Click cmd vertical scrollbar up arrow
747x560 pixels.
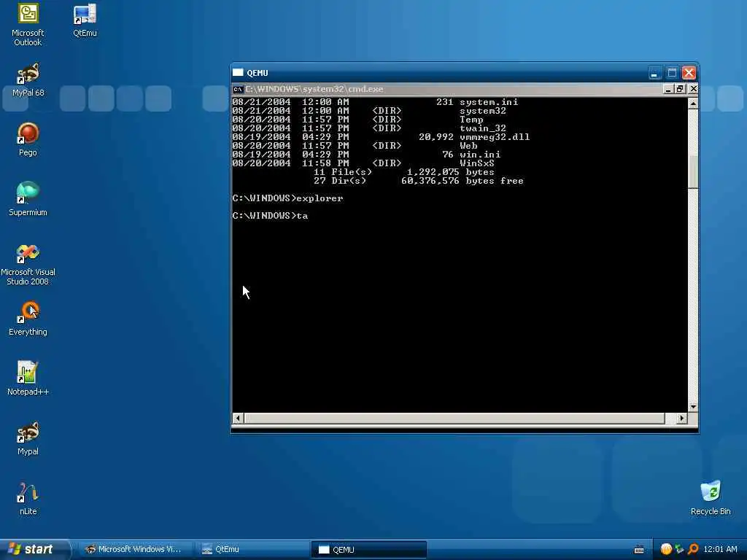pyautogui.click(x=693, y=104)
